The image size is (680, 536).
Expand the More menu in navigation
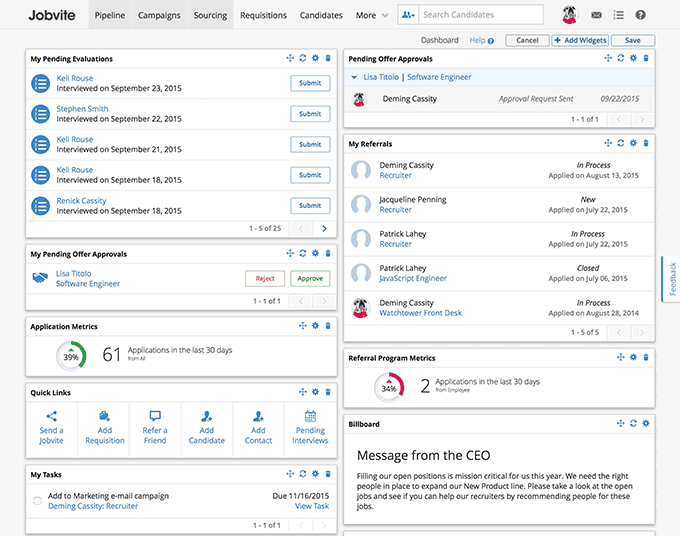372,15
